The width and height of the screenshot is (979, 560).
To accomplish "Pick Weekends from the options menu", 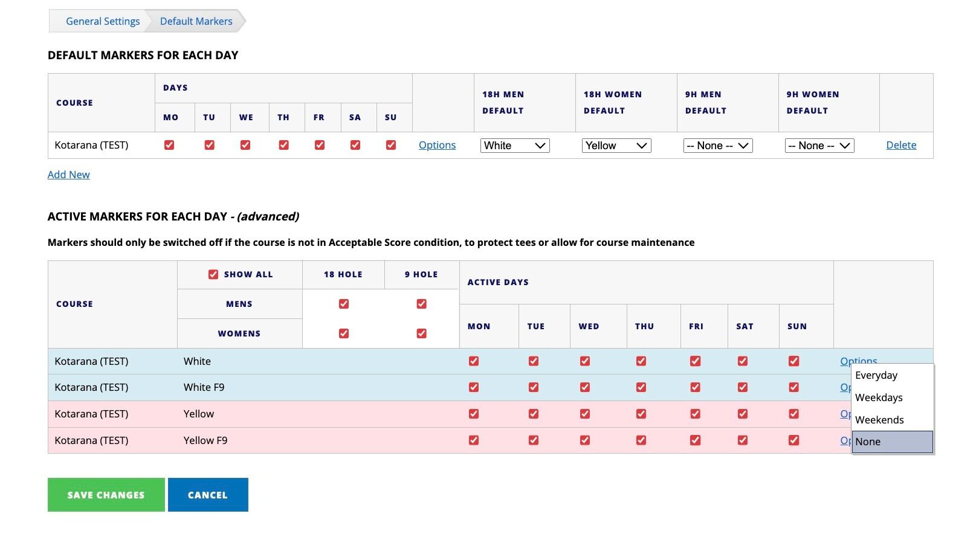I will [x=893, y=420].
